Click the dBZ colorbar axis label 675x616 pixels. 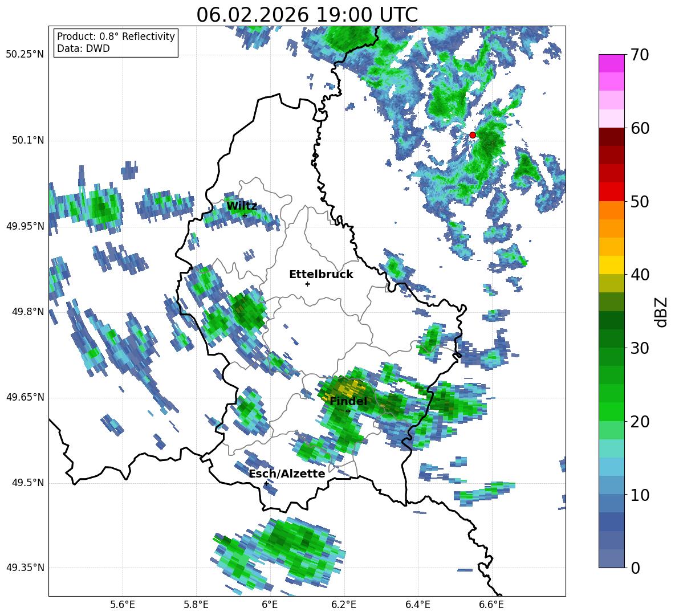[x=662, y=312]
